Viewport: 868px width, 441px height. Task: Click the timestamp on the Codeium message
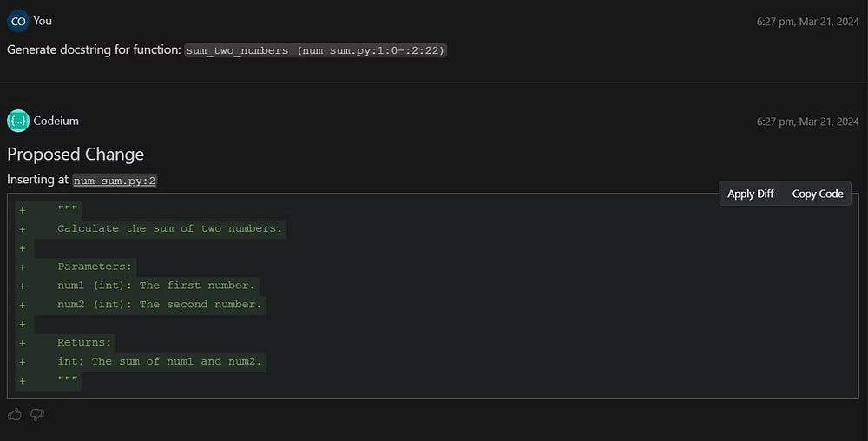tap(807, 122)
